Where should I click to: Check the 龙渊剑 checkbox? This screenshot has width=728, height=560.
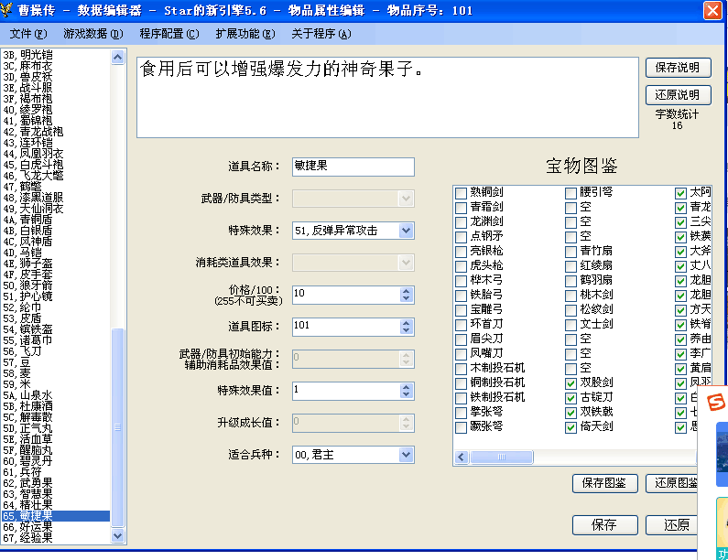[461, 222]
